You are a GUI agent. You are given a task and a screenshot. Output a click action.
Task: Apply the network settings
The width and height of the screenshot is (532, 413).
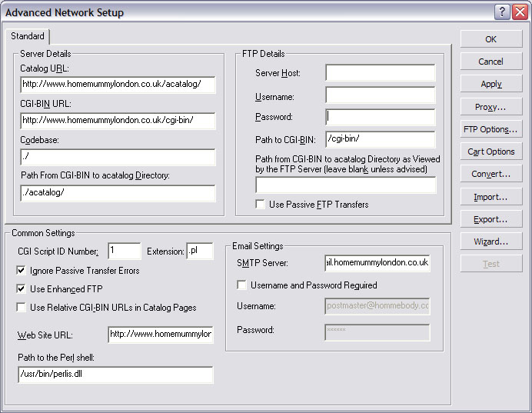pos(491,84)
